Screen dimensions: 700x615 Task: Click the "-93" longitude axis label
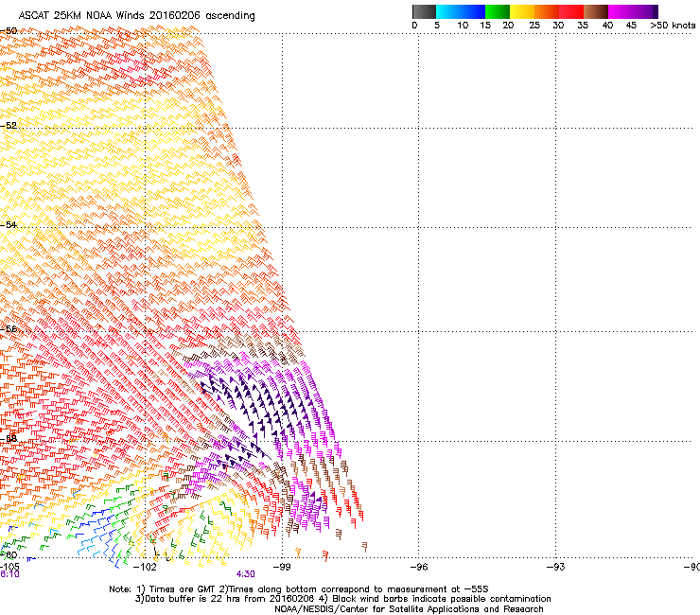[x=556, y=567]
